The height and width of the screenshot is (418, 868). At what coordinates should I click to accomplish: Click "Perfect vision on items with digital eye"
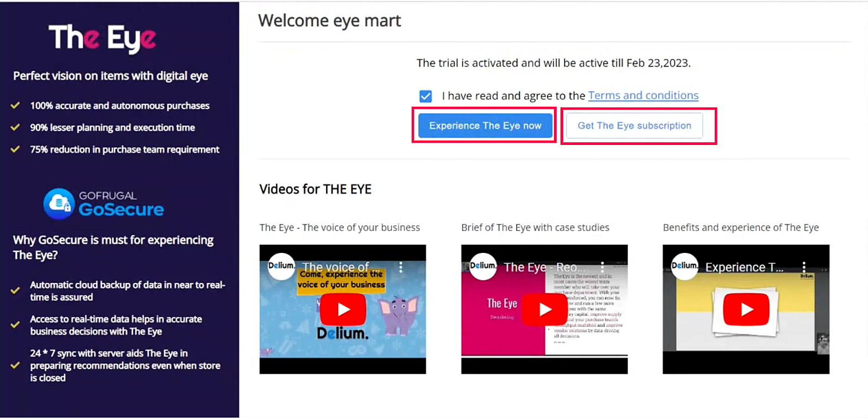pyautogui.click(x=111, y=76)
